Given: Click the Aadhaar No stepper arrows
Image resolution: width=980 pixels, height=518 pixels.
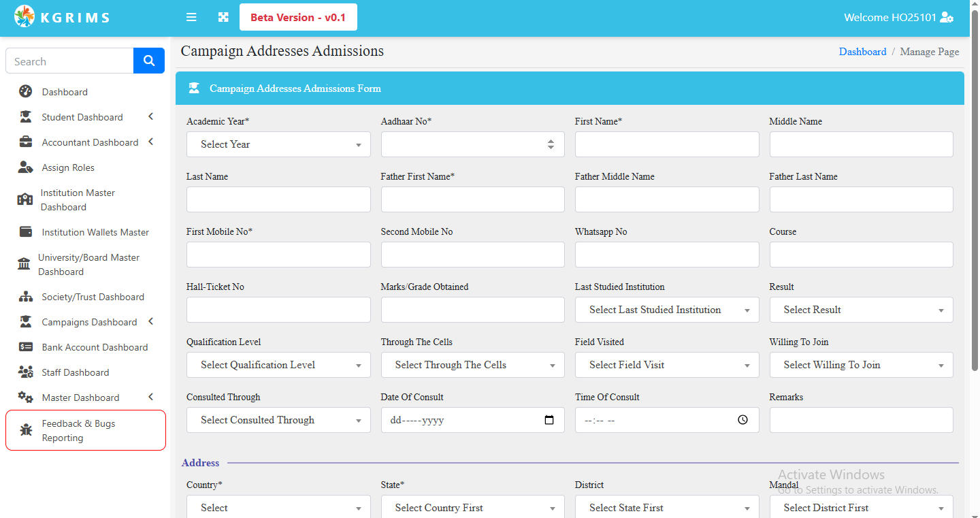Looking at the screenshot, I should (x=551, y=144).
